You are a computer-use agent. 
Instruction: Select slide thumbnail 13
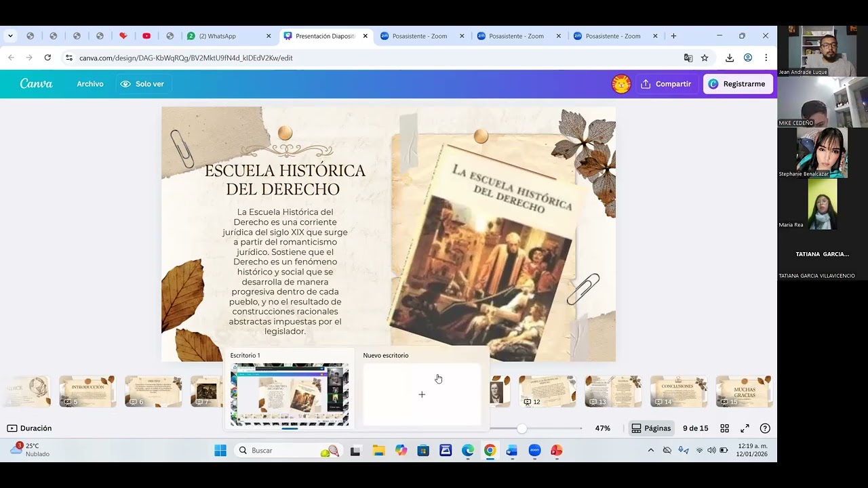(x=613, y=392)
